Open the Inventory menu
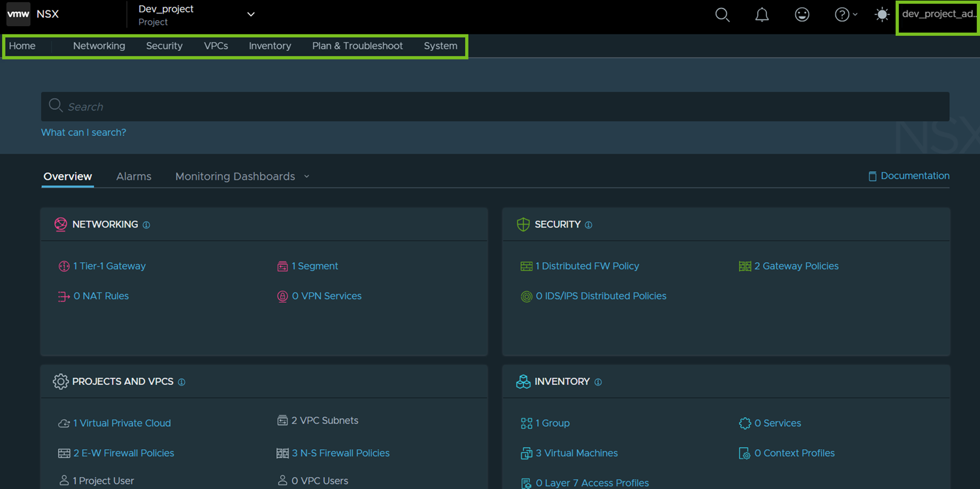 (x=270, y=46)
